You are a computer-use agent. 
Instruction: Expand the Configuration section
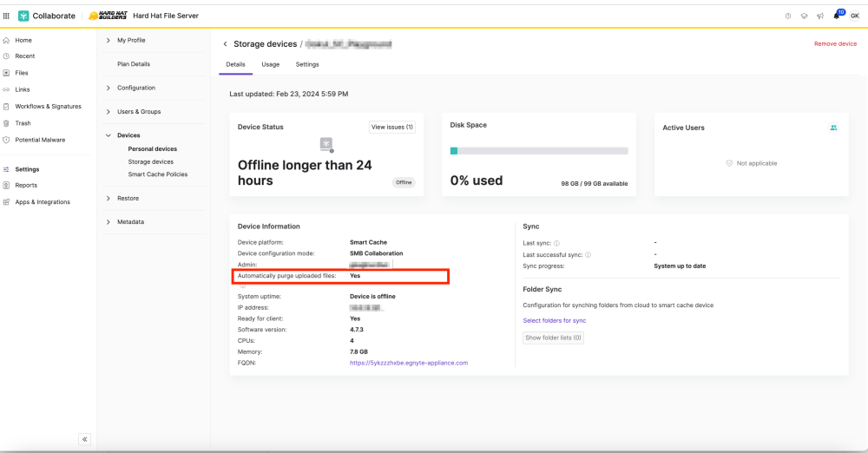coord(108,88)
